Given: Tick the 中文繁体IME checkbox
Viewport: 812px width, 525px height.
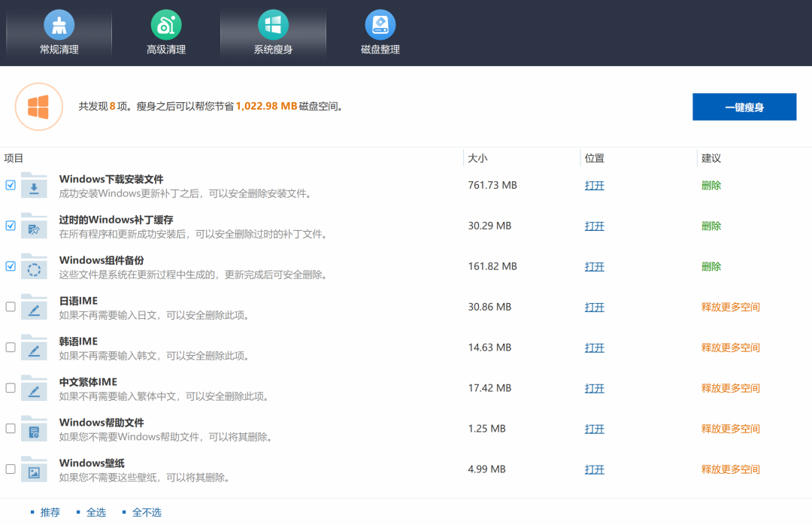Looking at the screenshot, I should click(x=11, y=388).
